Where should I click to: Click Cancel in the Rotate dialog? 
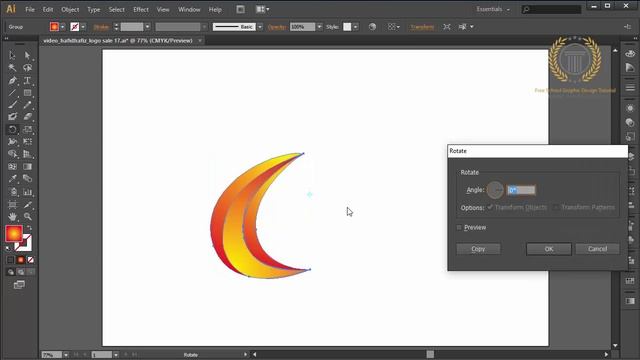[x=598, y=249]
